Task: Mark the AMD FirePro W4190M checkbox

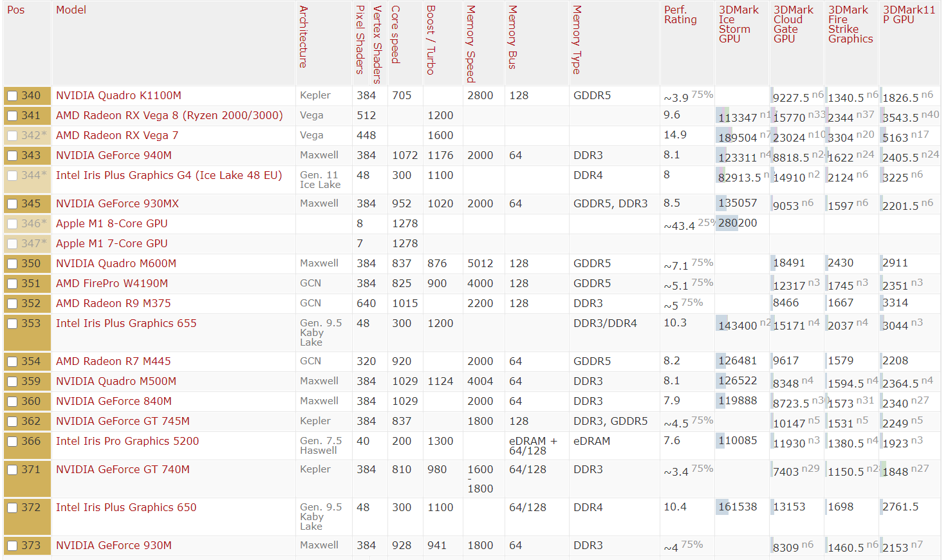Action: coord(12,284)
